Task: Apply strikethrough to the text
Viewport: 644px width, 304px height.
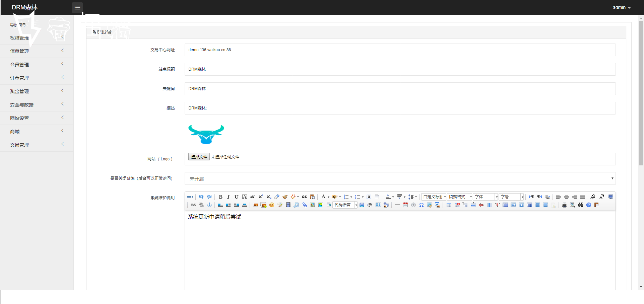Action: coord(253,197)
